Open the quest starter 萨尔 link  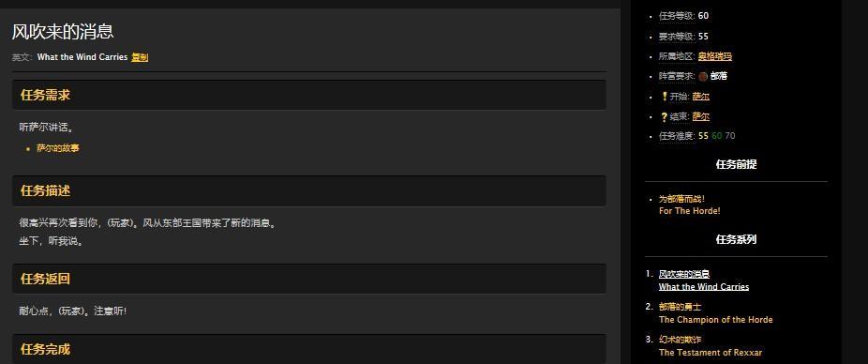[x=701, y=97]
